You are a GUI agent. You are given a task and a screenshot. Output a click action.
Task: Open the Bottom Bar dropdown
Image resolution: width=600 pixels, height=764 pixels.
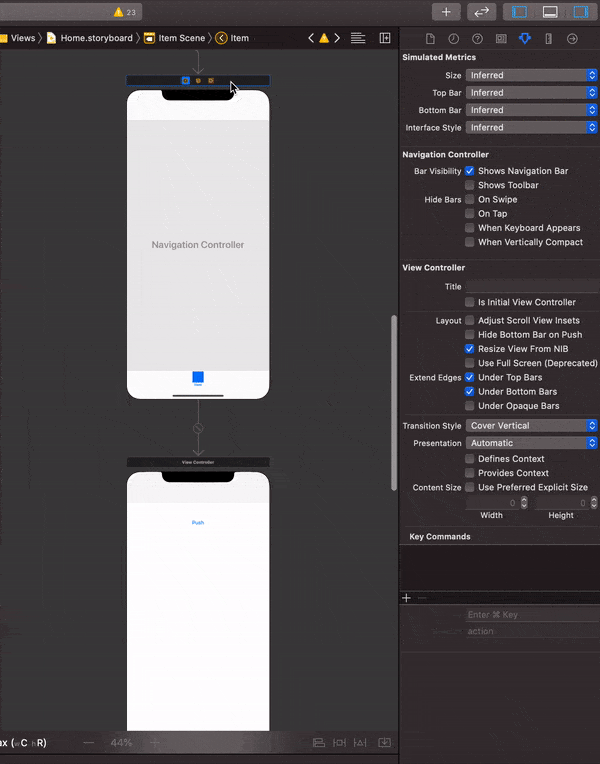coord(531,110)
